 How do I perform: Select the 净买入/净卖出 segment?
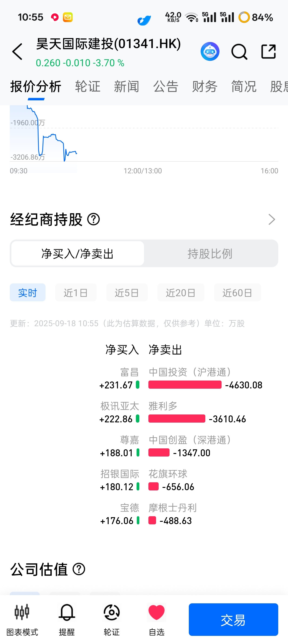(x=78, y=253)
